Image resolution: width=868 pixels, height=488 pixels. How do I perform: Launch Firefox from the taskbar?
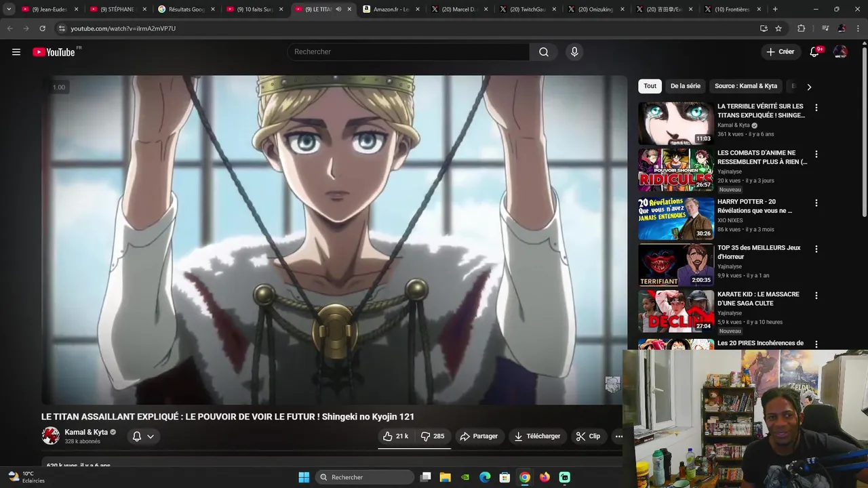pos(545,477)
